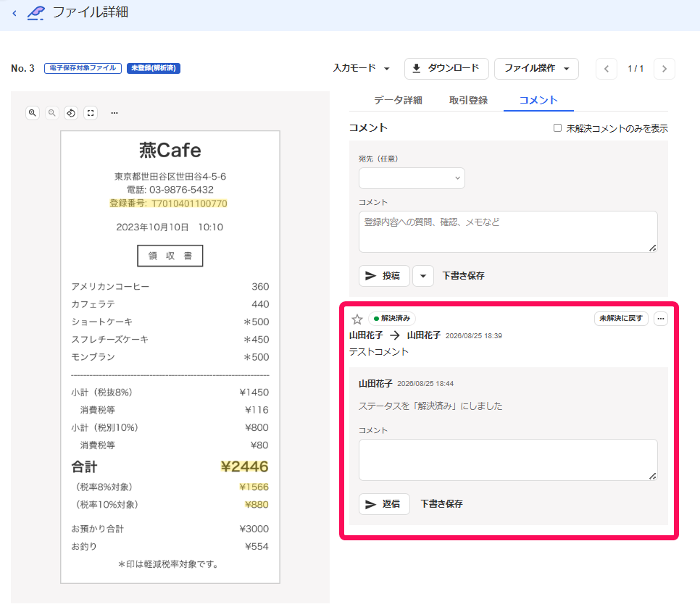This screenshot has height=612, width=700.
Task: Switch to the データ詳細 tab
Action: click(x=398, y=101)
